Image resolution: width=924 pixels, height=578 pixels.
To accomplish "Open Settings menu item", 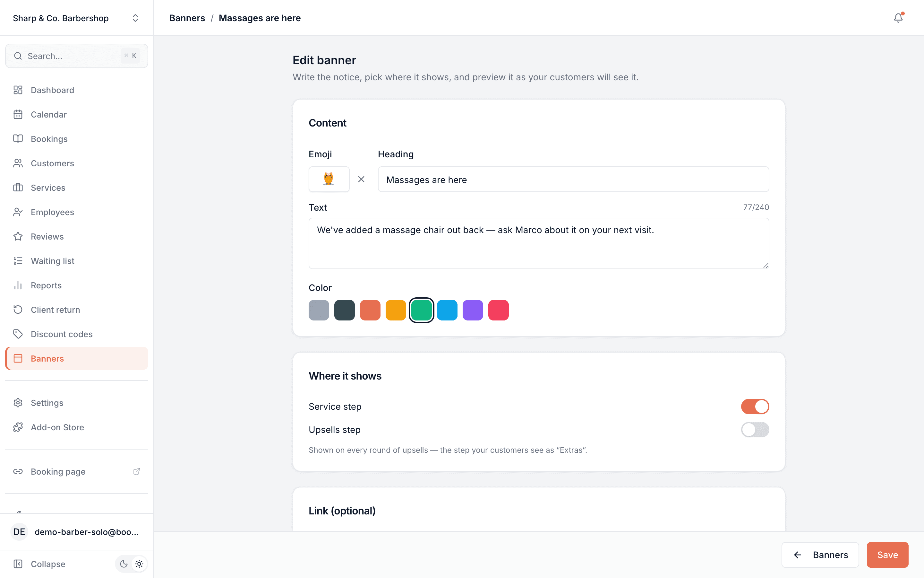I will 76,403.
